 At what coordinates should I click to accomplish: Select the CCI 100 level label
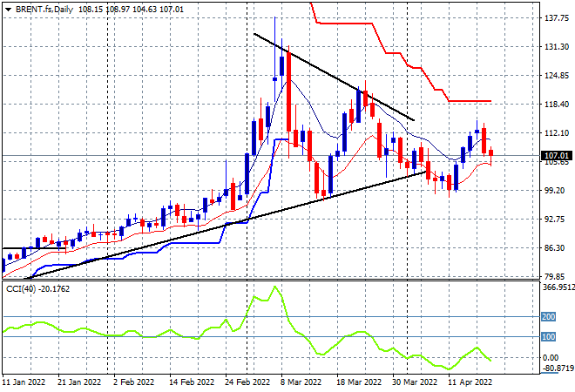(x=549, y=336)
